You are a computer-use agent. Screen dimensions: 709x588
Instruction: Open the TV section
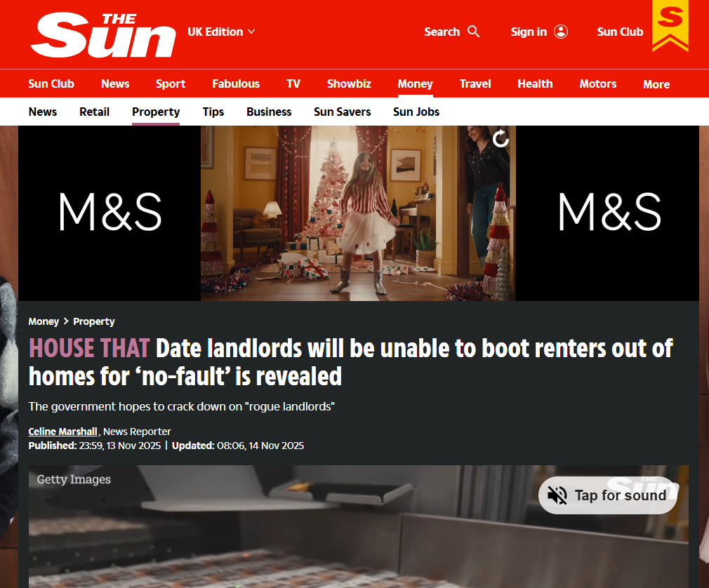point(293,83)
